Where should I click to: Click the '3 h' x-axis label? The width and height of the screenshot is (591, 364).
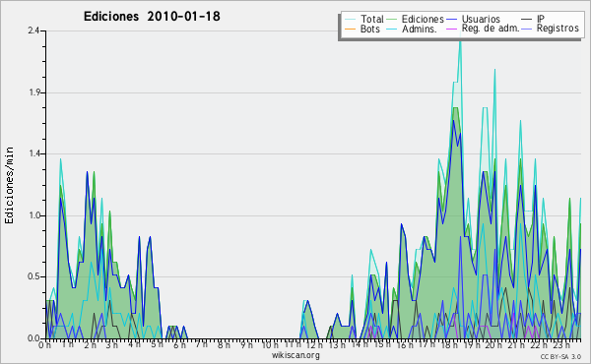(x=112, y=345)
